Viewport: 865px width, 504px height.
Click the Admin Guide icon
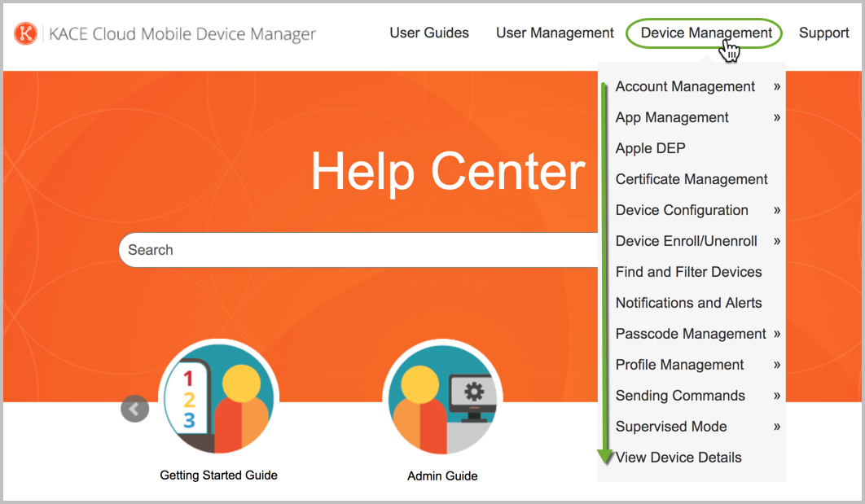442,399
